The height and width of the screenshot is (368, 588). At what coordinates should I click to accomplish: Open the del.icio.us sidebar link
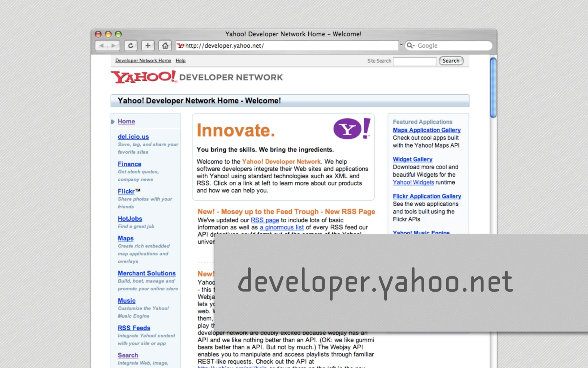pos(133,137)
